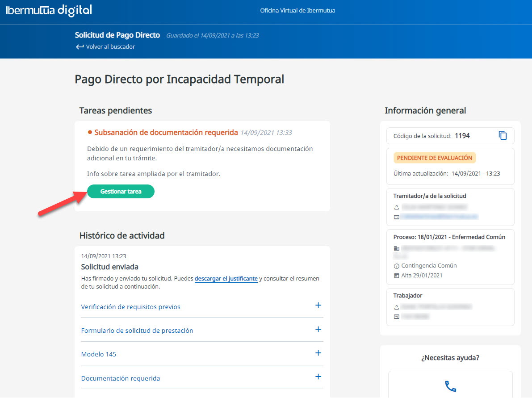
Task: Expand the Modelo 145 section plus
Action: tap(318, 353)
